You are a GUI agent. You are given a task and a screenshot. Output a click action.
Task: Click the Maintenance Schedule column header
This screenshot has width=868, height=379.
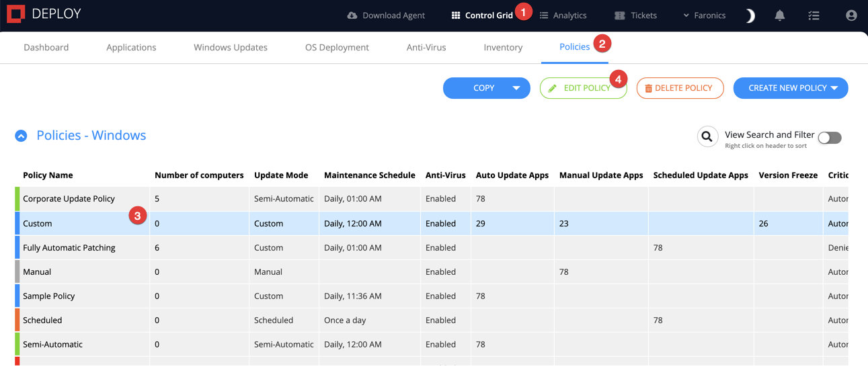(x=370, y=175)
